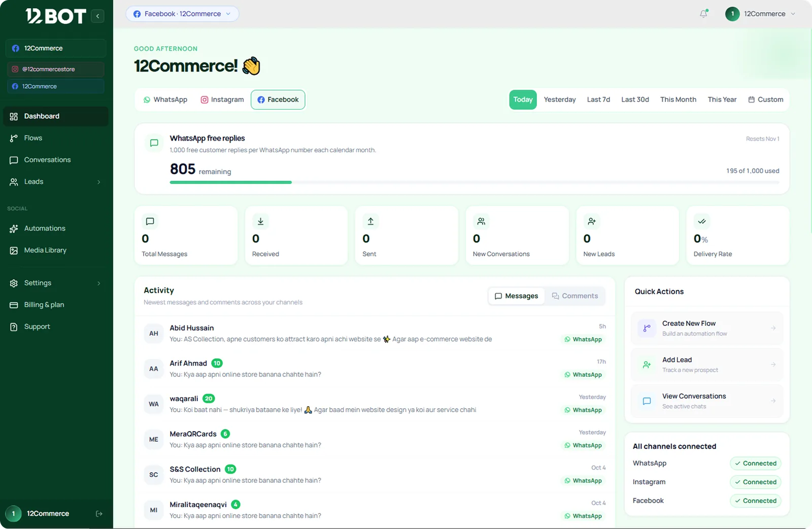812x529 pixels.
Task: Click the AH avatar for Abid Hussain
Action: pyautogui.click(x=154, y=334)
